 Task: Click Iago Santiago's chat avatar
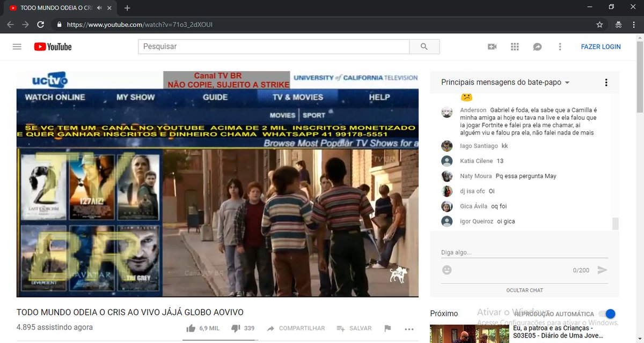447,146
